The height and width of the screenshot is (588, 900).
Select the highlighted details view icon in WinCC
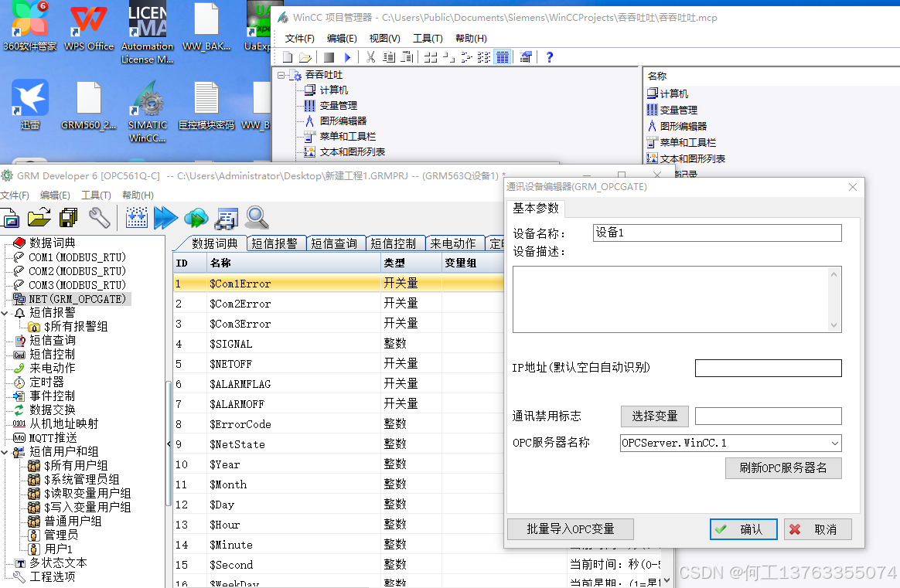(503, 57)
